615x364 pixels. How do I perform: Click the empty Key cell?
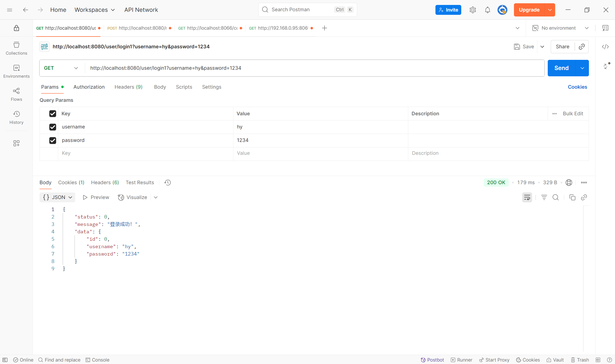[x=146, y=153]
